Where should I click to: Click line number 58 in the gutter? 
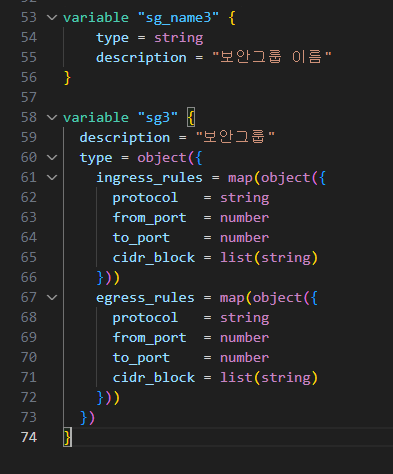[29, 118]
